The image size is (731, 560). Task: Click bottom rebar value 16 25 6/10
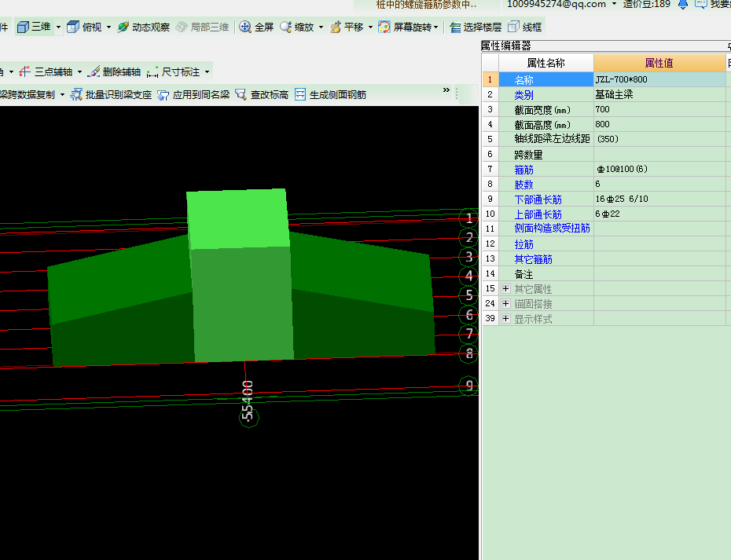pos(659,199)
